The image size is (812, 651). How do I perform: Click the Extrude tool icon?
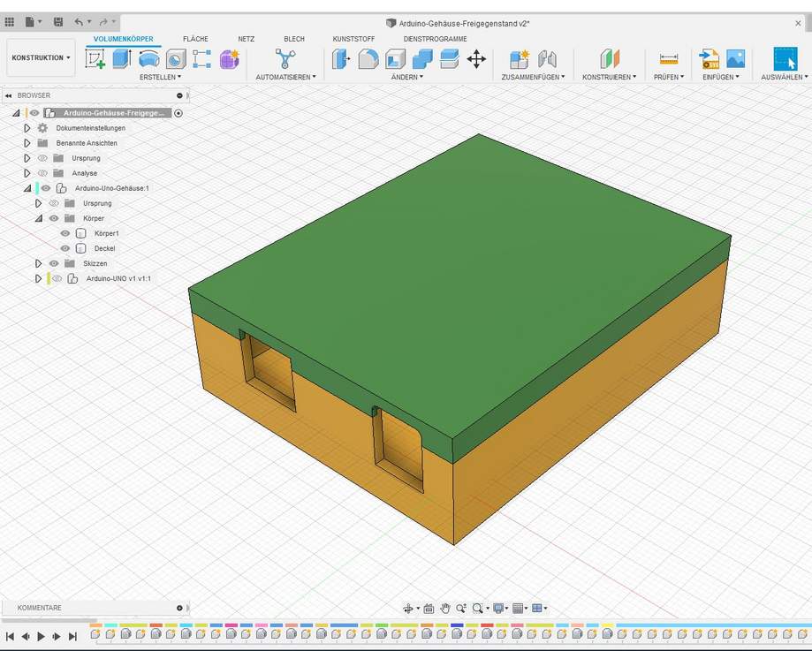pos(122,59)
